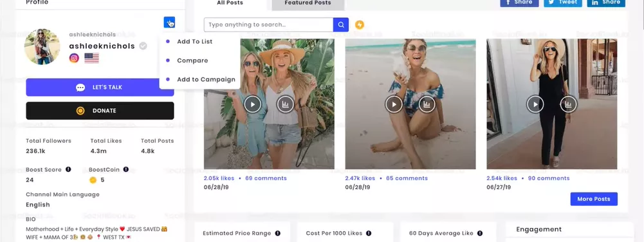Click the 2.05k likes link
644x242 pixels.
point(219,178)
